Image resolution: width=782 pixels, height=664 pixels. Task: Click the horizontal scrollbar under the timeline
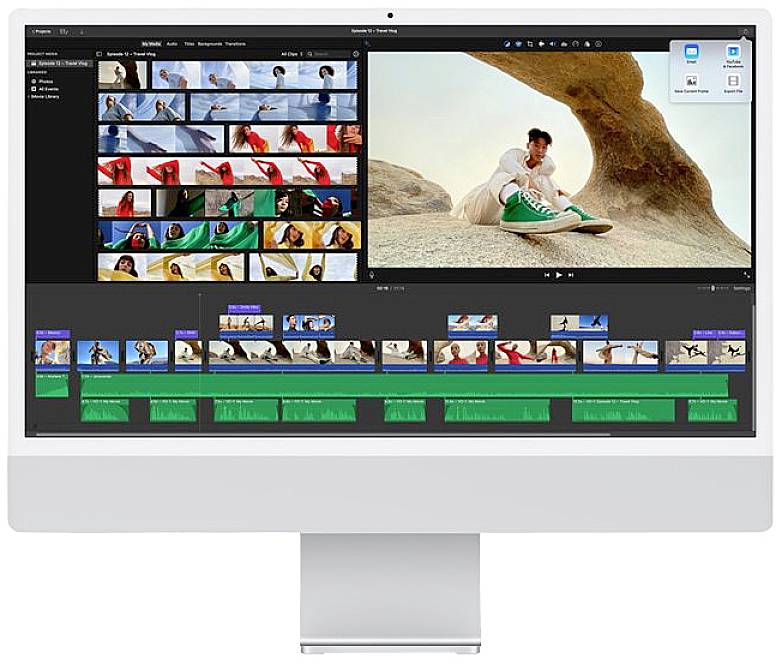[x=322, y=434]
